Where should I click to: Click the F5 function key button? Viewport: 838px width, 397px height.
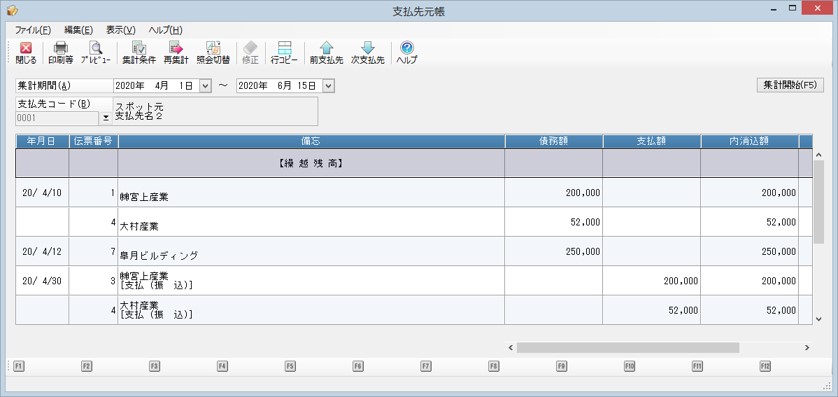[290, 366]
